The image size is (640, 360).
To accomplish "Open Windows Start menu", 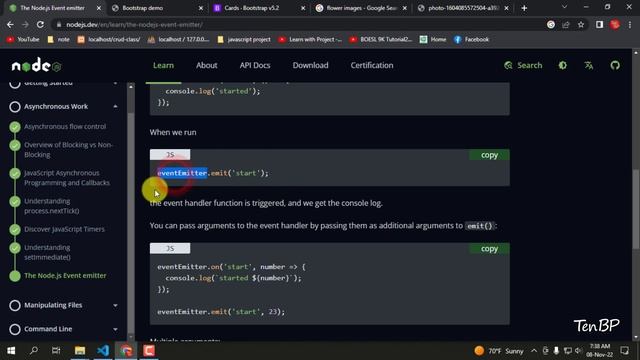I will tap(11, 351).
